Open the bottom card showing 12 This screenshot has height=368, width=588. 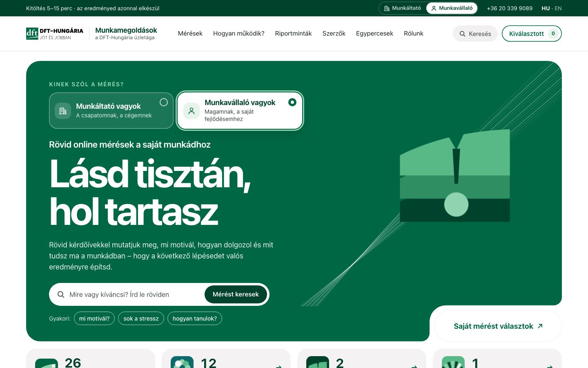[x=226, y=359]
